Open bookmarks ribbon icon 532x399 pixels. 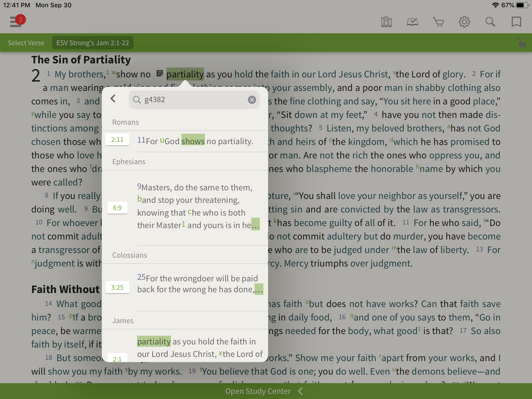pos(516,22)
